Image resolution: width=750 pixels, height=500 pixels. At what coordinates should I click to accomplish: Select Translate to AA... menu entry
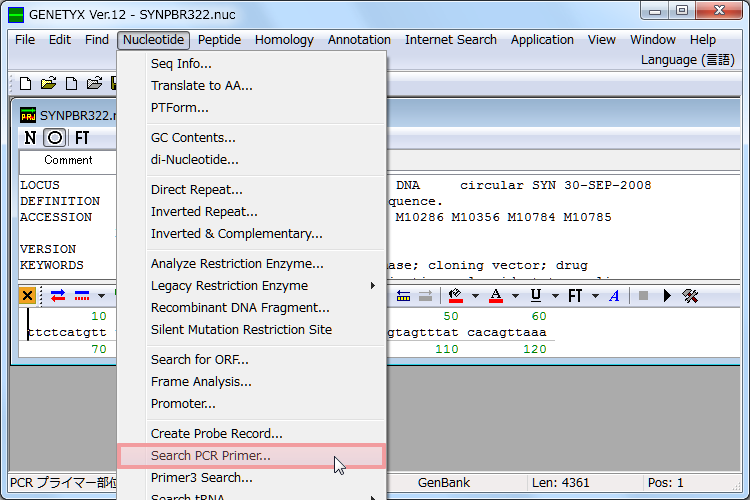coord(252,86)
